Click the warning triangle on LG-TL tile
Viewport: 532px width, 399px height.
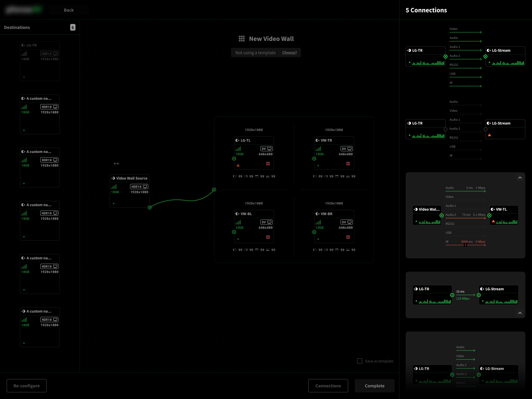pyautogui.click(x=238, y=165)
